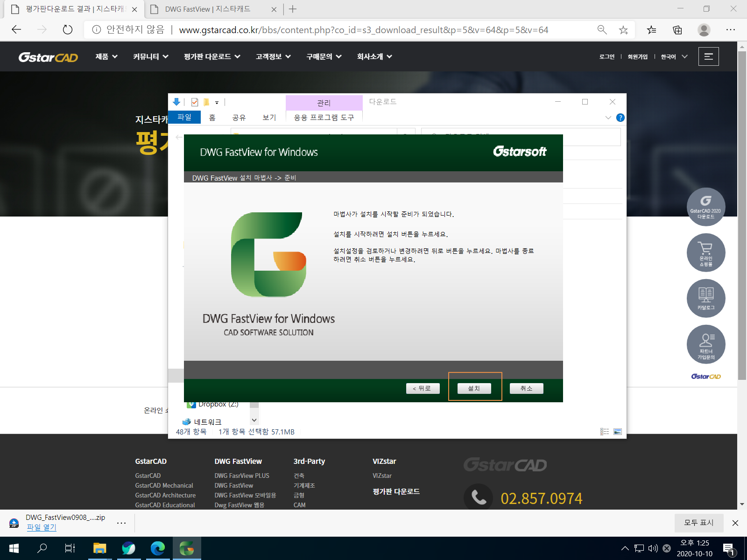Open the Windows Start menu
The width and height of the screenshot is (747, 560).
[14, 548]
